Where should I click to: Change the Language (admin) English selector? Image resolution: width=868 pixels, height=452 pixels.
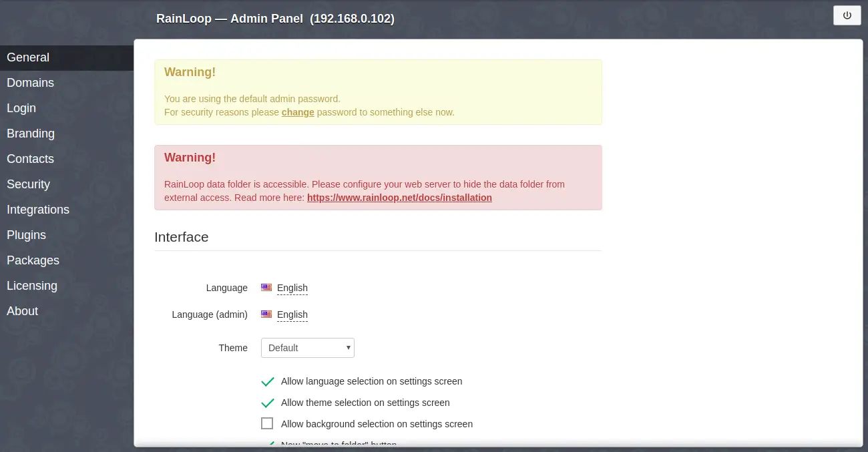click(x=292, y=314)
